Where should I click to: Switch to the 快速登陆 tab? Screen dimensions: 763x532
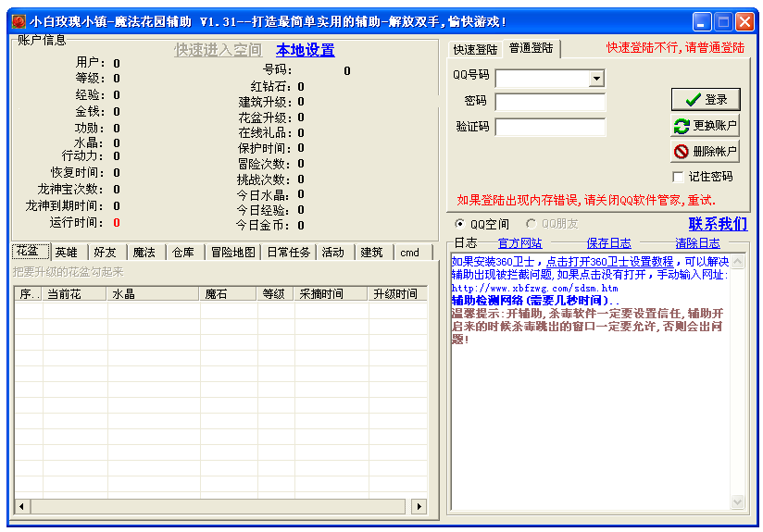coord(475,50)
